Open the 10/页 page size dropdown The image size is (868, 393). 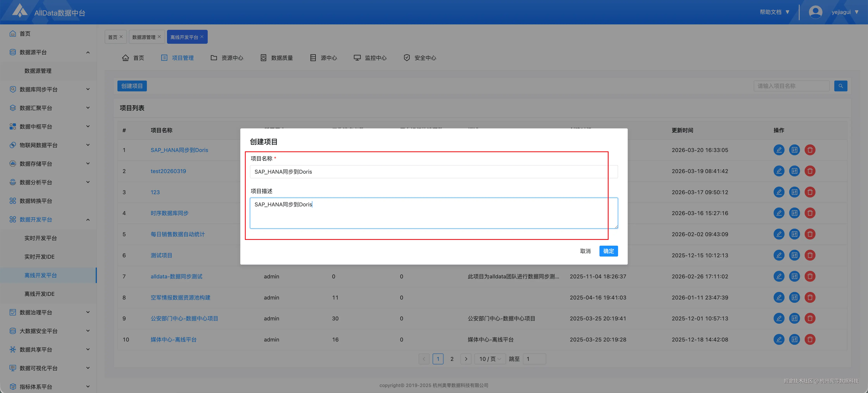pyautogui.click(x=490, y=359)
